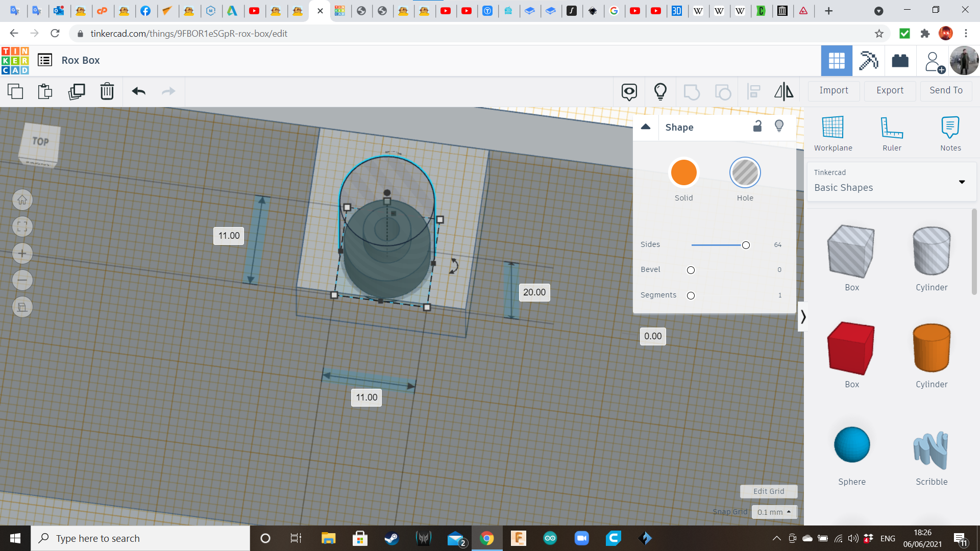Expand the Basic Shapes dropdown
Screen dimensions: 980x551
pyautogui.click(x=962, y=182)
